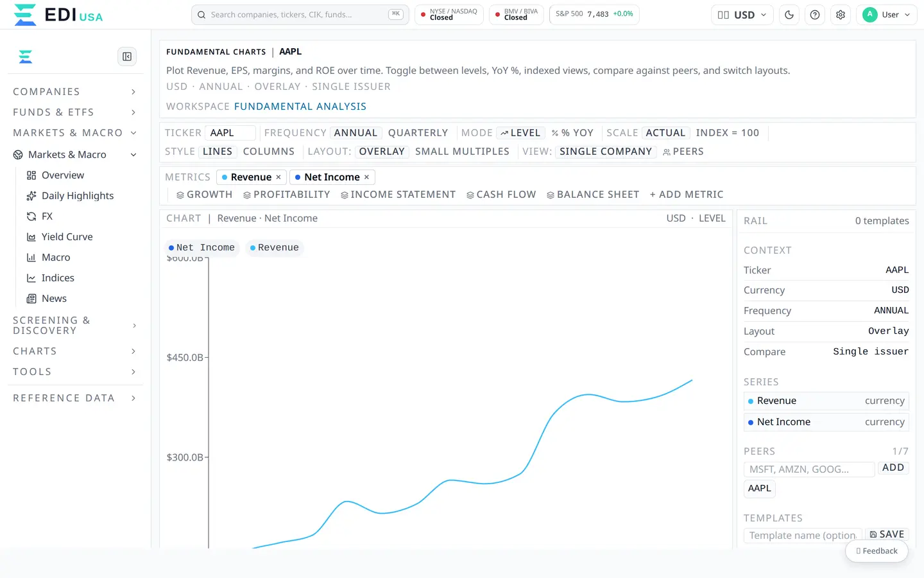Select Net Income series row in rail
The image size is (924, 578).
pos(826,422)
